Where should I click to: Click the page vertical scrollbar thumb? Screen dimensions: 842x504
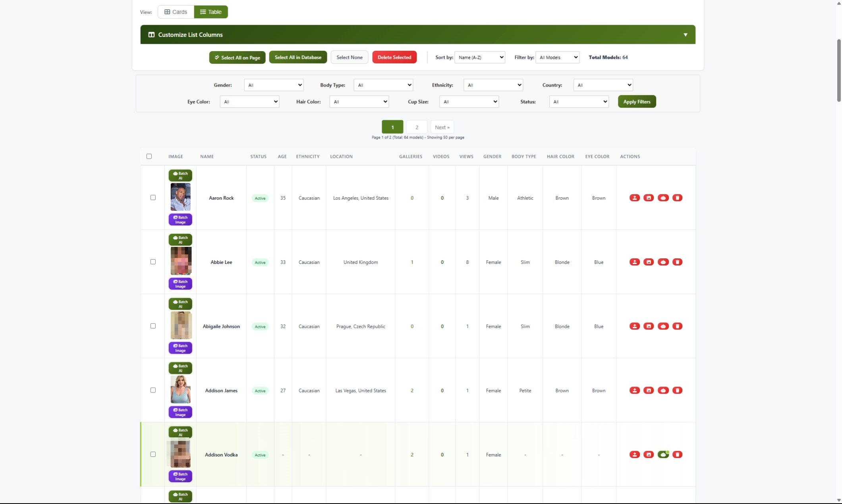[839, 70]
